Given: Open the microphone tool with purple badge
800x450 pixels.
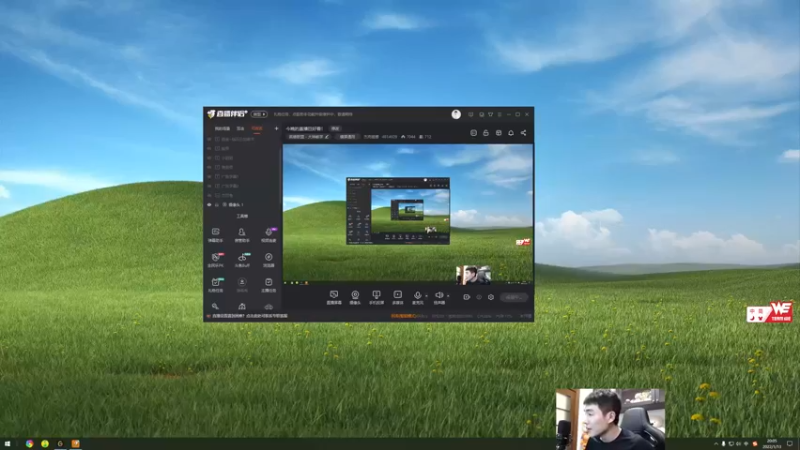Looking at the screenshot, I should tap(268, 235).
